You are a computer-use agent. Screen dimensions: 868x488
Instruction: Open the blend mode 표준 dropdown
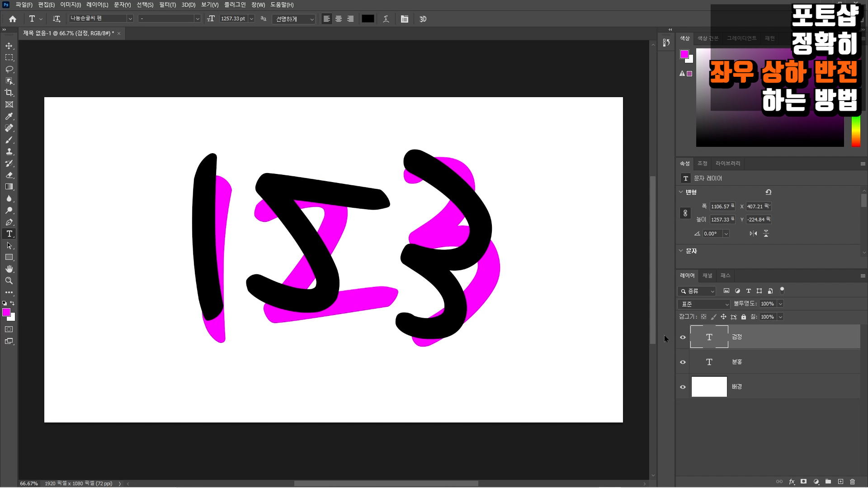tap(704, 304)
